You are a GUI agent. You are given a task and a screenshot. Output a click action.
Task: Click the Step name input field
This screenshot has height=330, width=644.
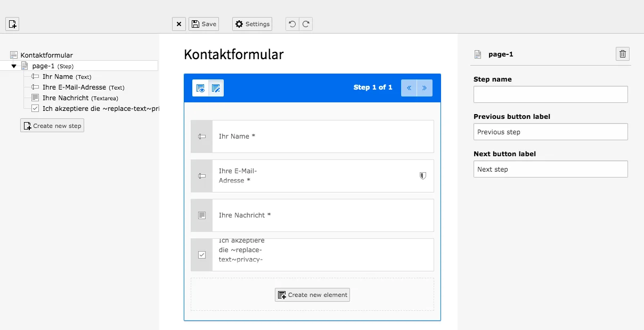(x=550, y=94)
